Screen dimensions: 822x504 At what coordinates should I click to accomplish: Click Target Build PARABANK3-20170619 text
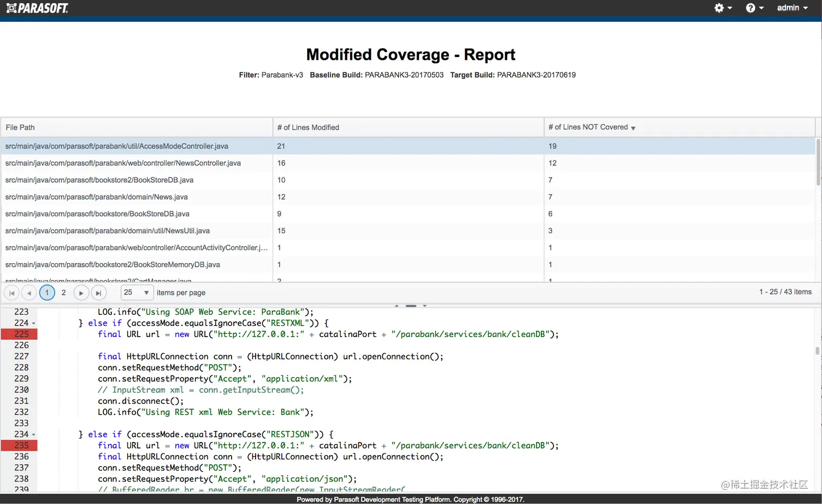[513, 75]
